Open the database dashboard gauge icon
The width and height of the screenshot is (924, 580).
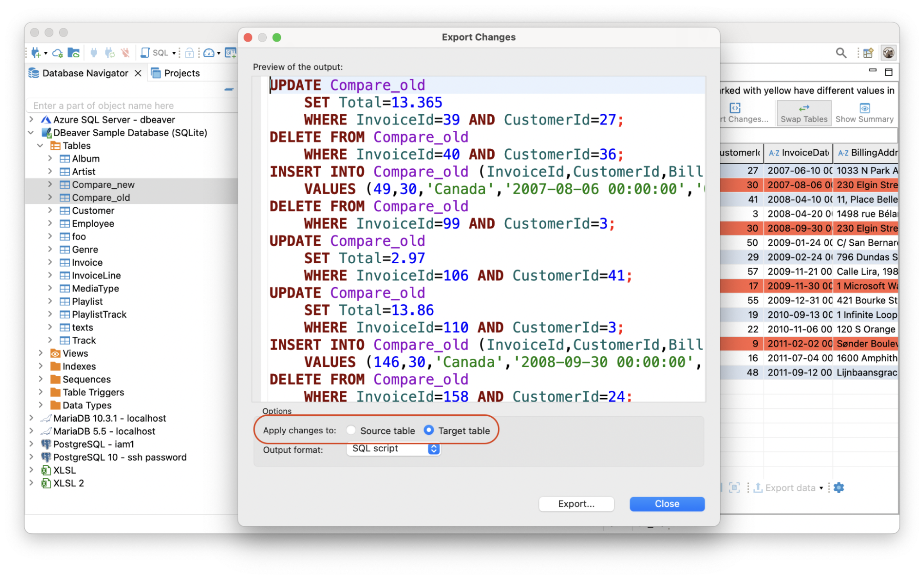(208, 53)
